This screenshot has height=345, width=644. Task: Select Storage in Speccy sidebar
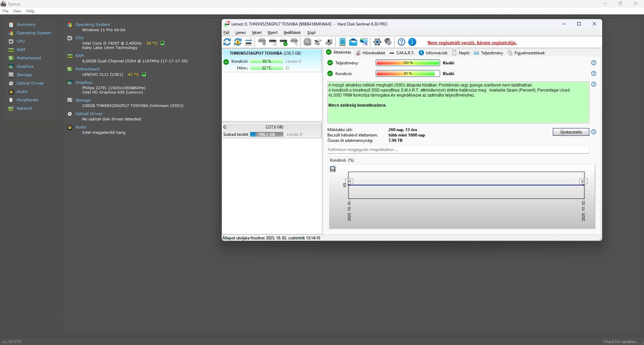[x=24, y=75]
